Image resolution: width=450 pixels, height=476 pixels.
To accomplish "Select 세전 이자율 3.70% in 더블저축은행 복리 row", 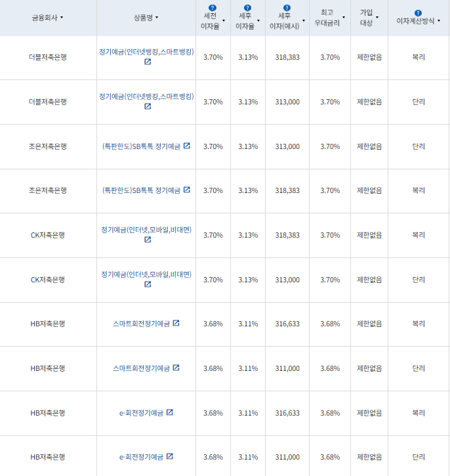I will point(213,57).
